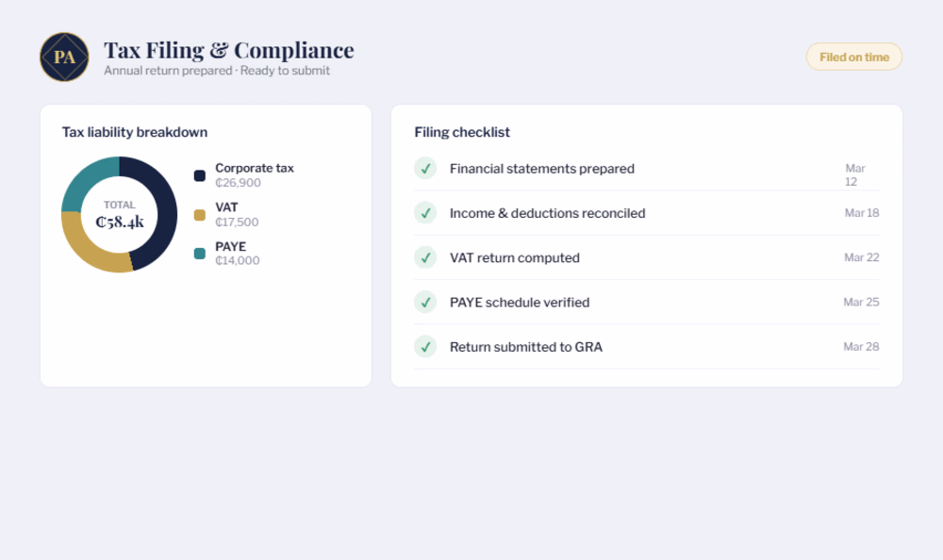Screen dimensions: 943x560
Task: Click checkmark icon for Return submitted to GRA
Action: click(425, 347)
